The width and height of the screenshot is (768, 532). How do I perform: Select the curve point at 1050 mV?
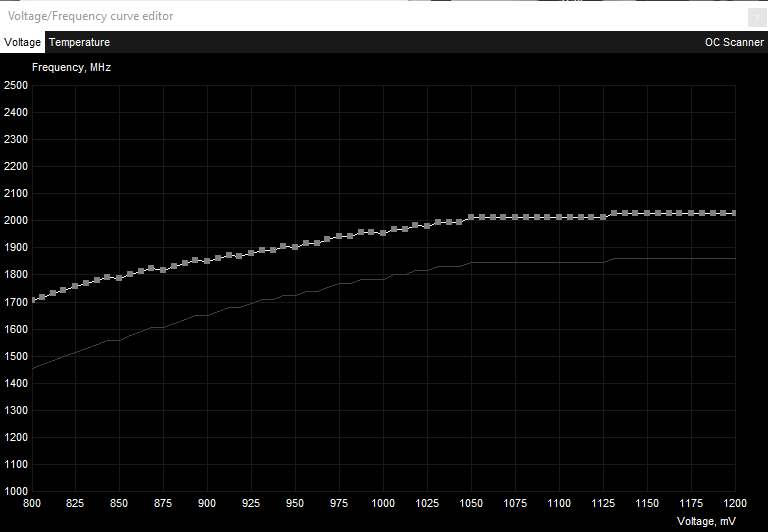click(471, 217)
